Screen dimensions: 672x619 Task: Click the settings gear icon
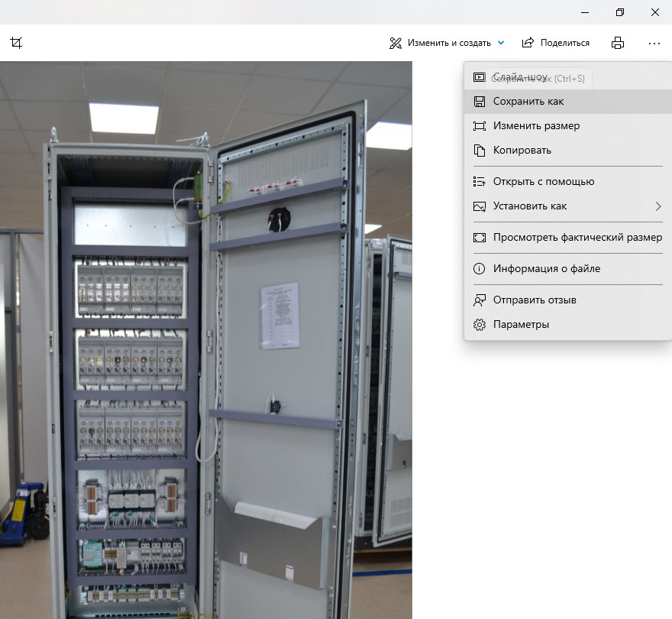pyautogui.click(x=479, y=325)
